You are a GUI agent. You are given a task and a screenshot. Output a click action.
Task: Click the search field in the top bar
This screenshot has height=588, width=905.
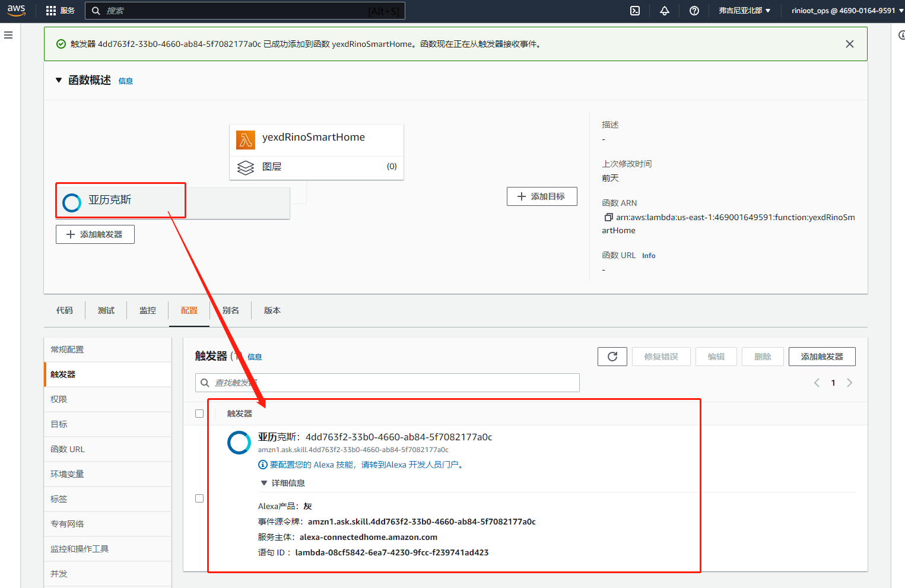[245, 11]
